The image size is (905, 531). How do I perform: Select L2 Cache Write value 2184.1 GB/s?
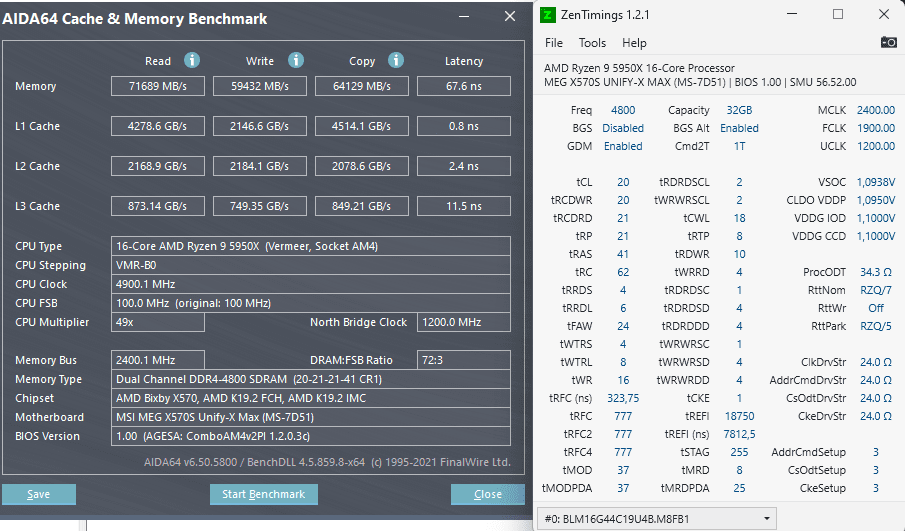click(260, 166)
